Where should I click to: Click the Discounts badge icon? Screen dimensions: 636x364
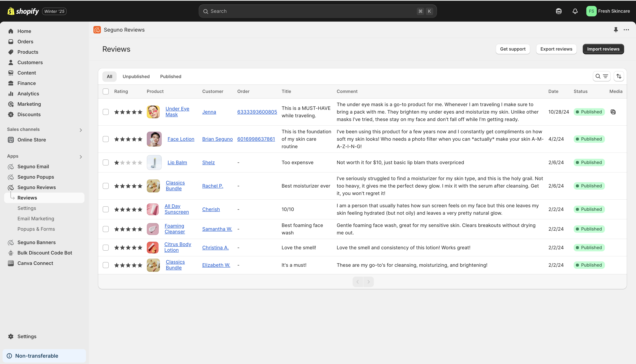tap(11, 115)
